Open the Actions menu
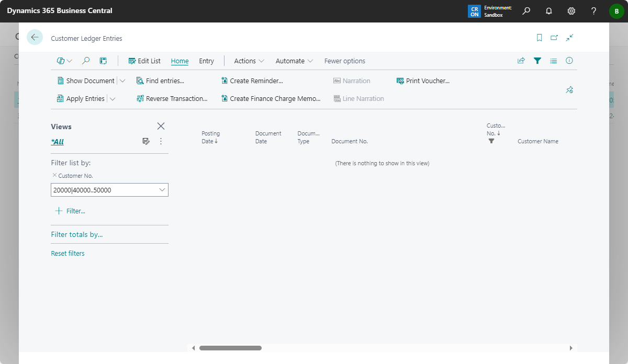The image size is (628, 364). [x=249, y=61]
